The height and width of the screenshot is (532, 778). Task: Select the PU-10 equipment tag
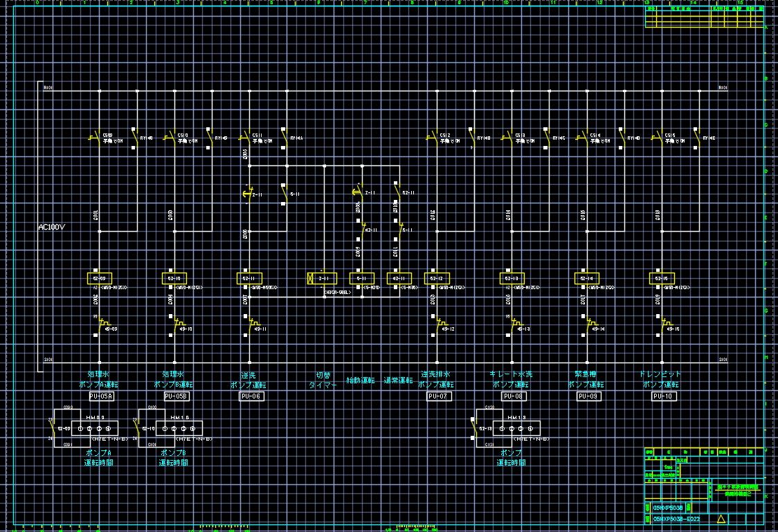pos(664,396)
